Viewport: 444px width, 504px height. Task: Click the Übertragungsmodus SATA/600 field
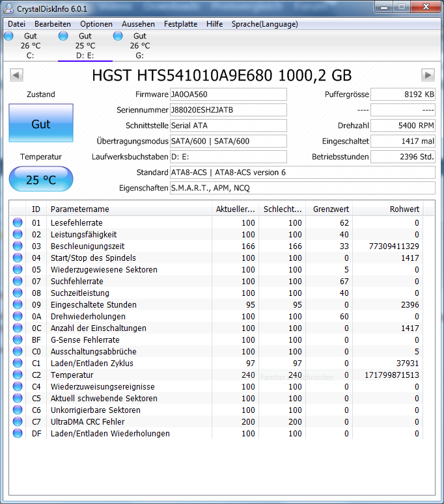[228, 141]
